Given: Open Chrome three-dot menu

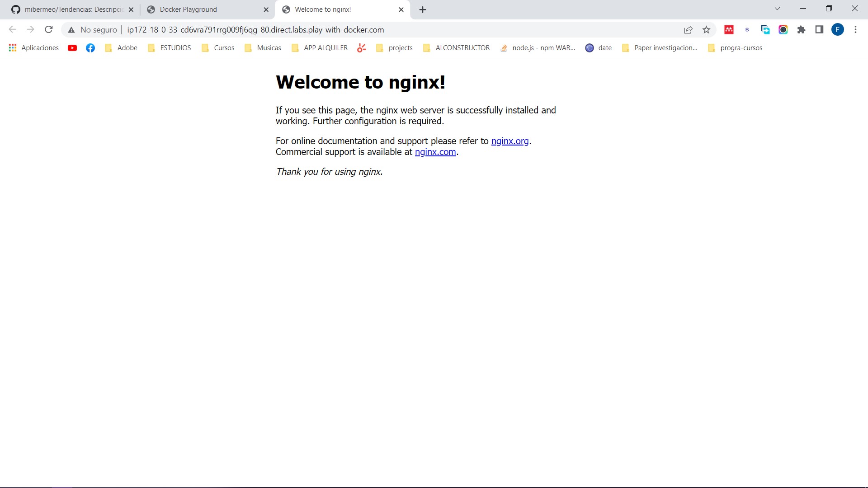Looking at the screenshot, I should click(855, 30).
